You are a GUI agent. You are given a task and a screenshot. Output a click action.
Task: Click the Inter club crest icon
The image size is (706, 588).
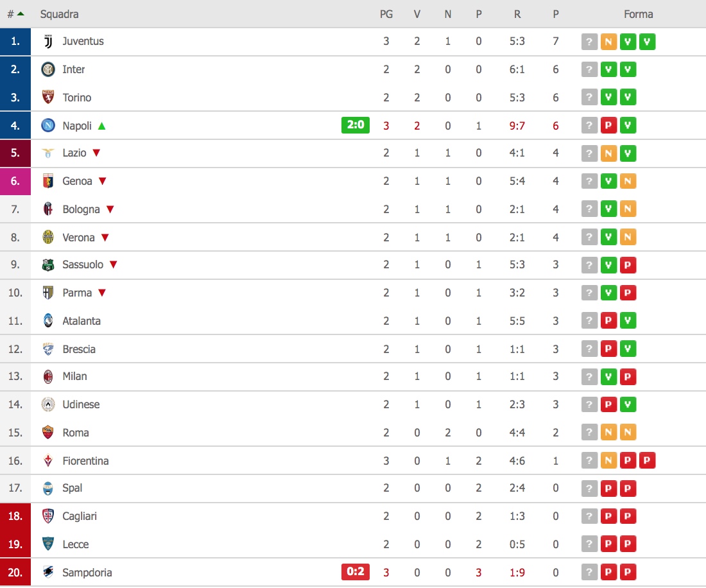[x=48, y=69]
